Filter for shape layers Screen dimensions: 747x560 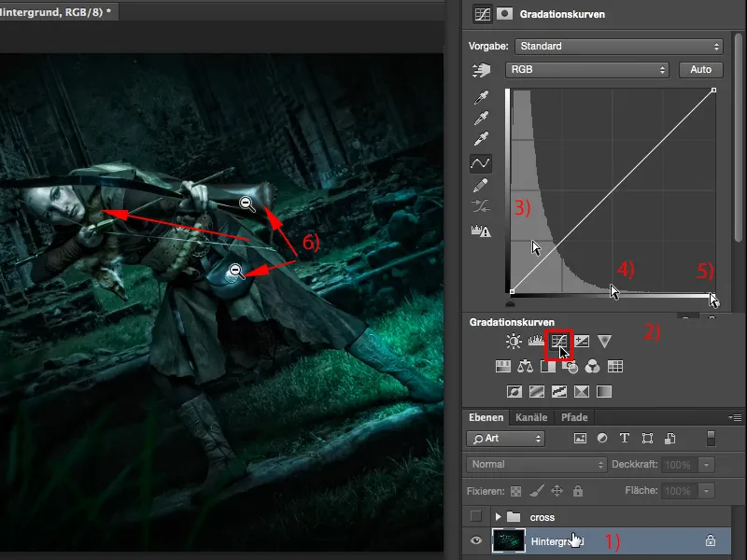coord(647,438)
